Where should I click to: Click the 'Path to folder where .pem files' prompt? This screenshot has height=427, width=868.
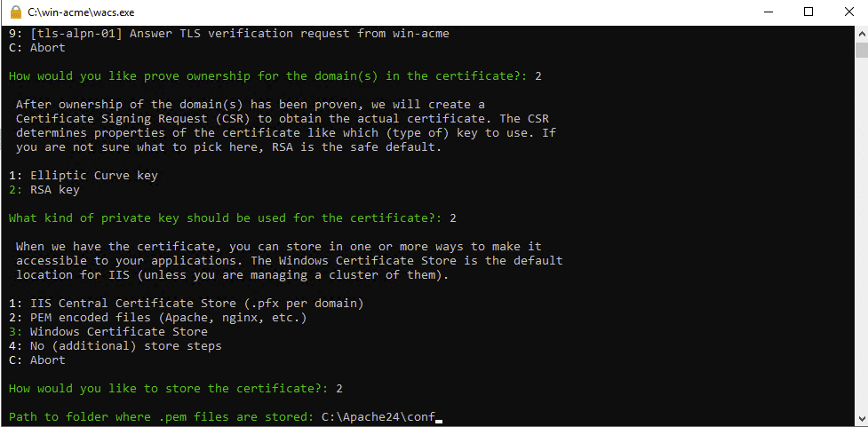click(x=161, y=417)
